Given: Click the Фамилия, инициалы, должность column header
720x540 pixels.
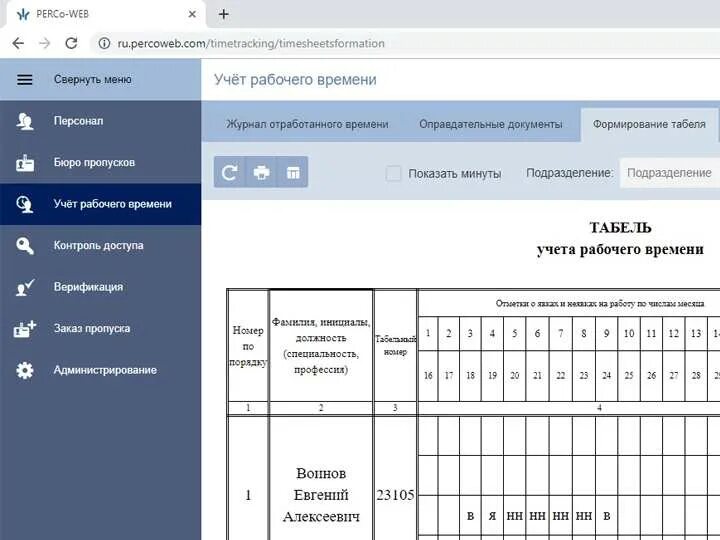Looking at the screenshot, I should coord(321,346).
